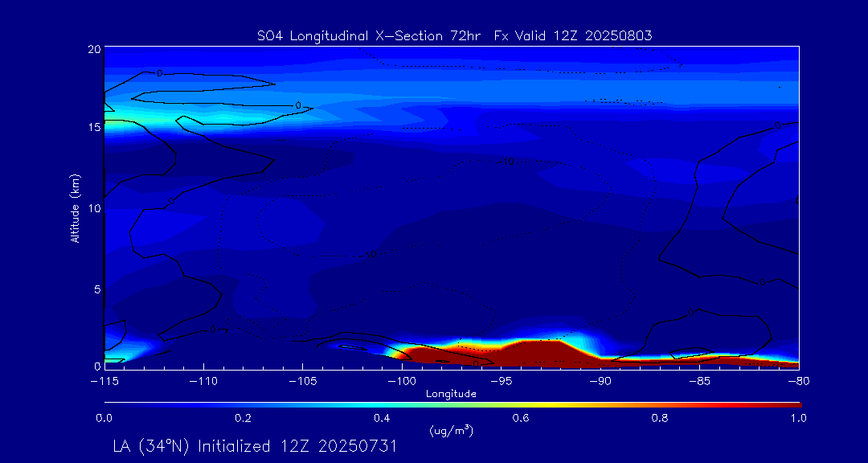
Task: Click the 5 km altitude tick label
Action: (96, 289)
